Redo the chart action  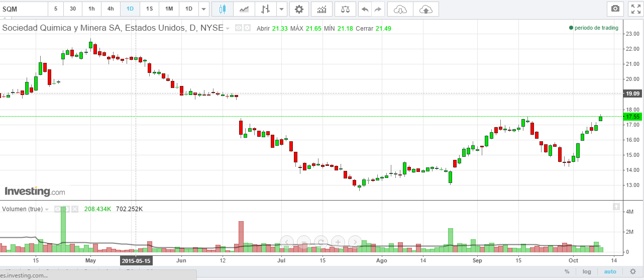(378, 9)
